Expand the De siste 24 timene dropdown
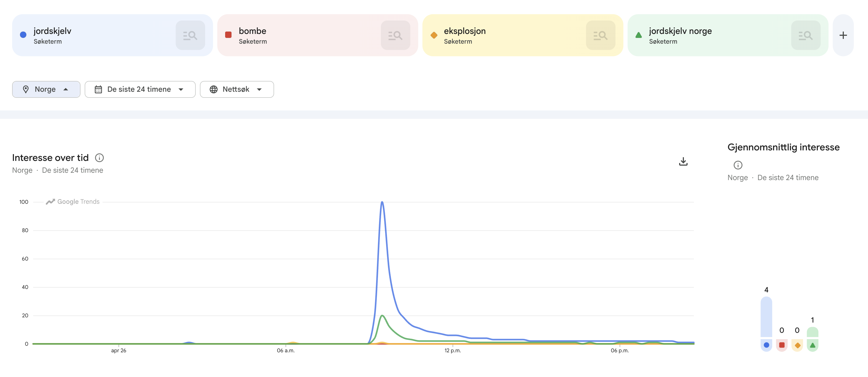The width and height of the screenshot is (868, 377). pos(140,89)
